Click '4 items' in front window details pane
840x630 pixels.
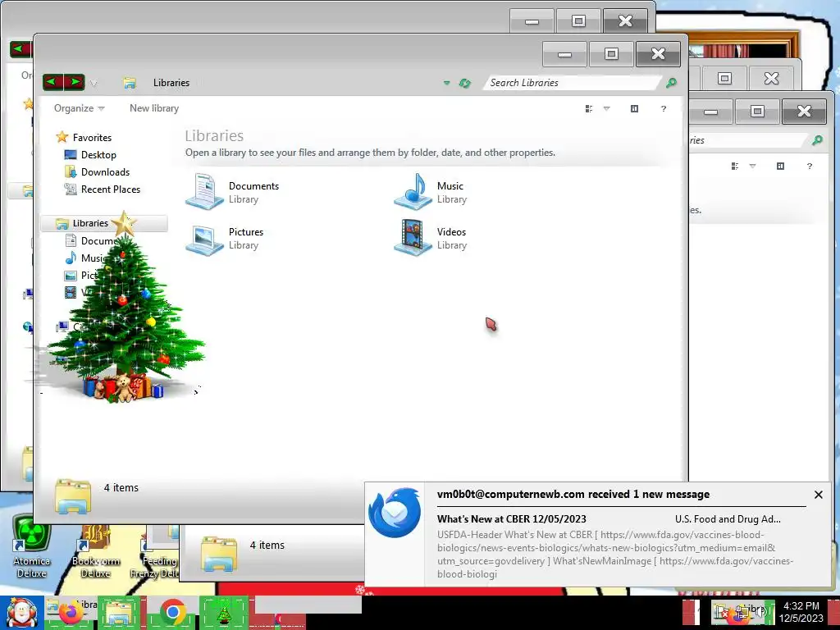point(121,487)
